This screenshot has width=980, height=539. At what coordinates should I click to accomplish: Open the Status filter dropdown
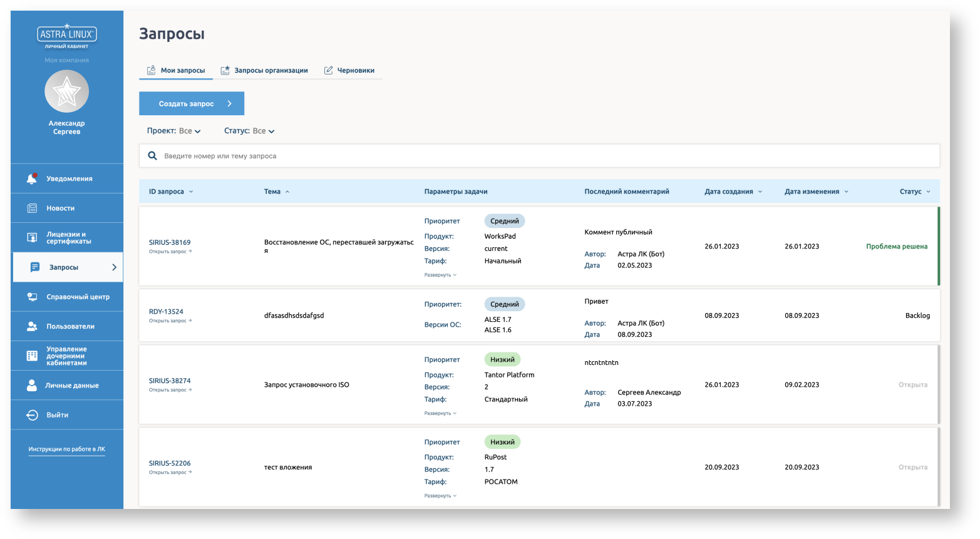[x=249, y=131]
